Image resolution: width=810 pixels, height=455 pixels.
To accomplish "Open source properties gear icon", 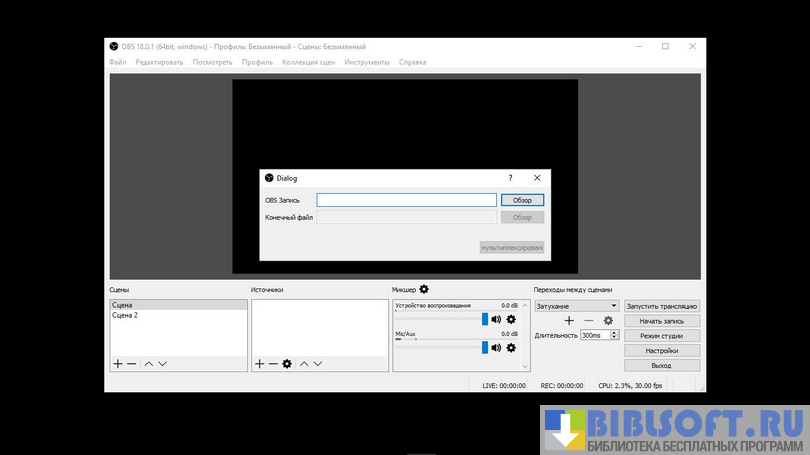I will (x=287, y=364).
